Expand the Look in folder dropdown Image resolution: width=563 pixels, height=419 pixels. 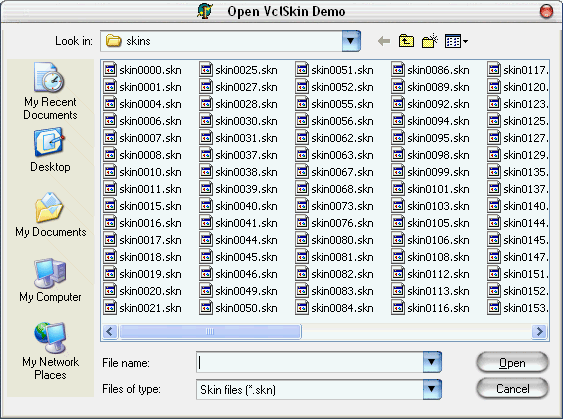click(351, 41)
